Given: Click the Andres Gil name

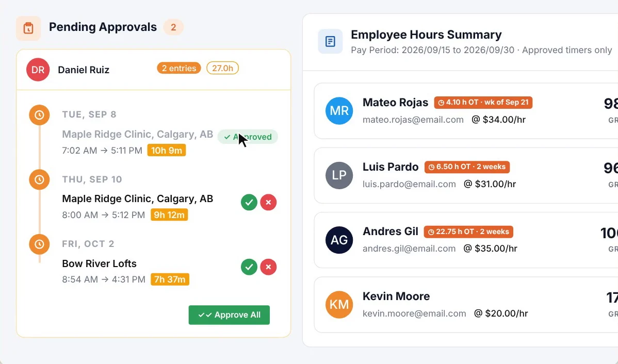Looking at the screenshot, I should tap(390, 231).
